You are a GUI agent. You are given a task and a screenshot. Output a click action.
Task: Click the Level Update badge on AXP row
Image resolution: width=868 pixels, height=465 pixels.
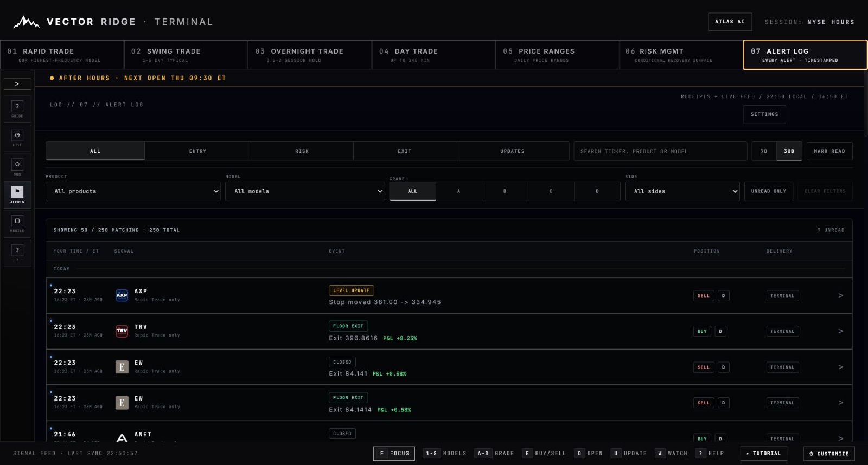352,290
